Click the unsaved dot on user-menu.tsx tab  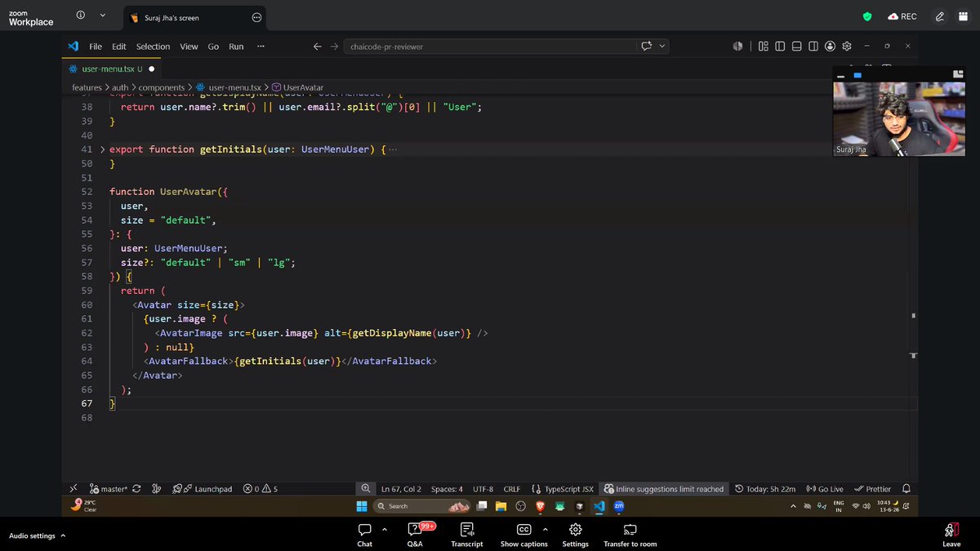(x=151, y=69)
